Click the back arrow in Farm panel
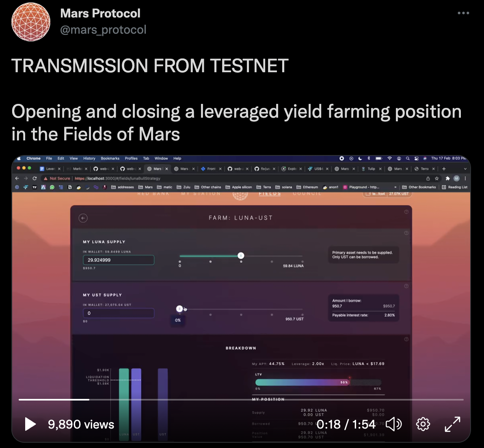This screenshot has width=484, height=448. [x=83, y=218]
